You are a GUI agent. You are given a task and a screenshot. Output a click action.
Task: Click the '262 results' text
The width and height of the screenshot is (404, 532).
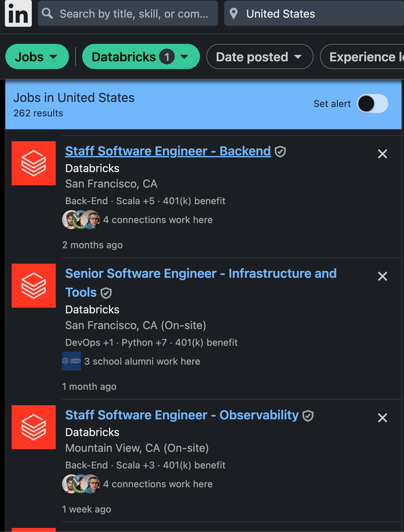pos(38,113)
